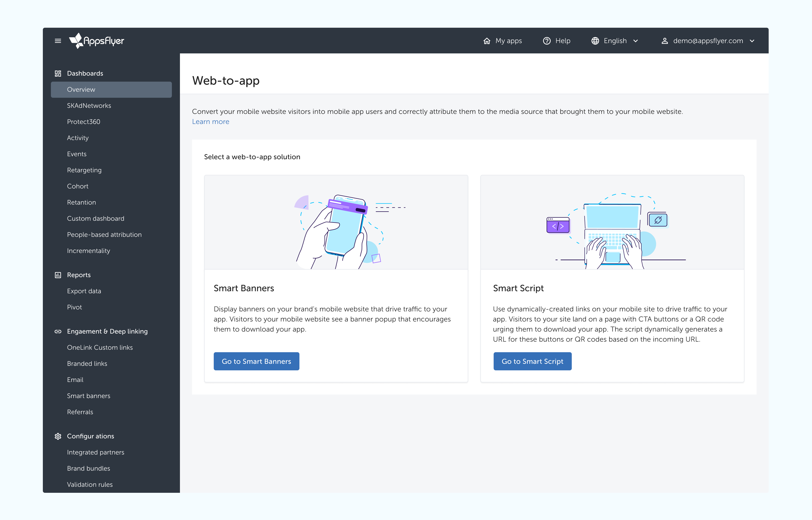Click the user profile icon

pos(664,41)
